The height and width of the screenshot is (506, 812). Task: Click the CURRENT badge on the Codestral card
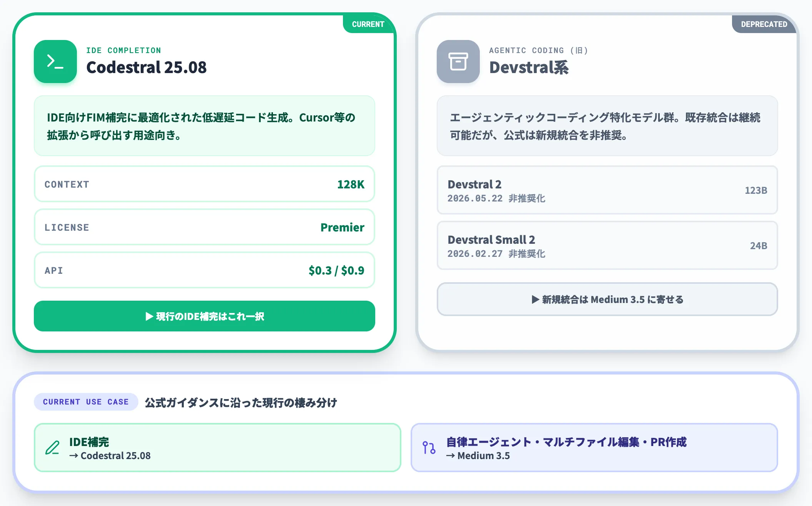[x=368, y=24]
